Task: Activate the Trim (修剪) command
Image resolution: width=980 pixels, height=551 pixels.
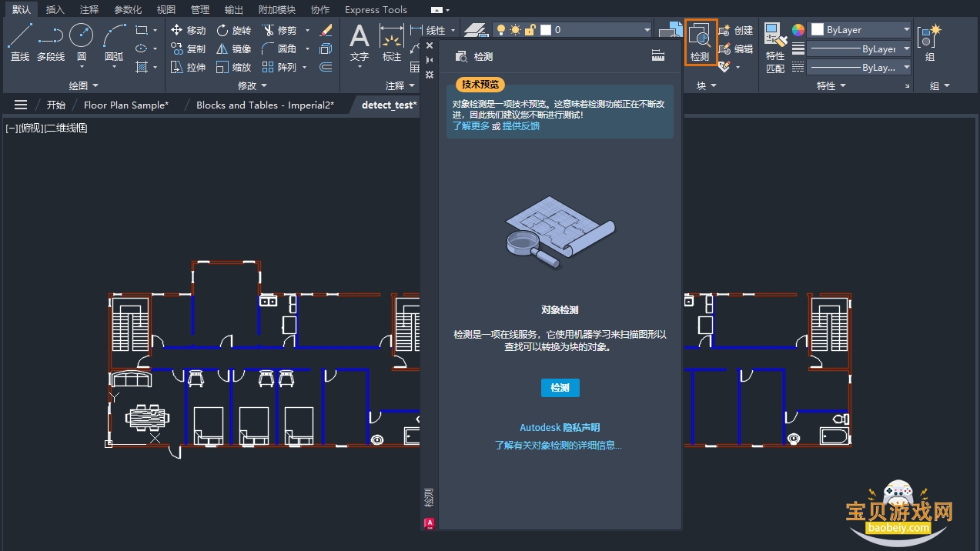Action: [x=279, y=30]
